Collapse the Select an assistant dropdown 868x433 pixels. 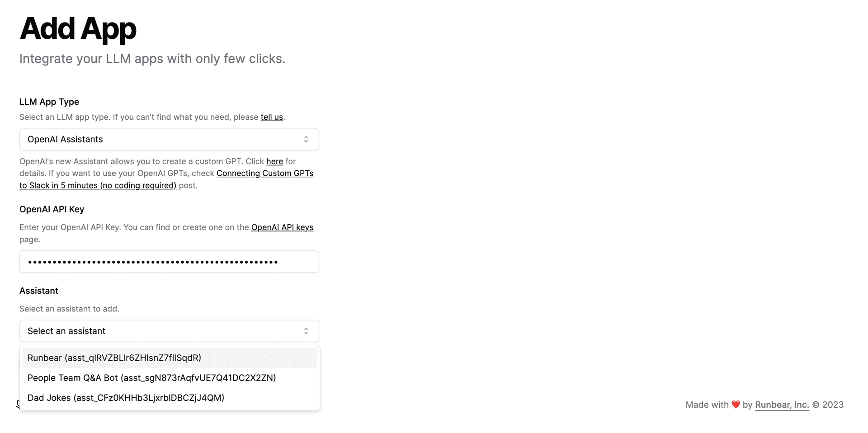169,331
